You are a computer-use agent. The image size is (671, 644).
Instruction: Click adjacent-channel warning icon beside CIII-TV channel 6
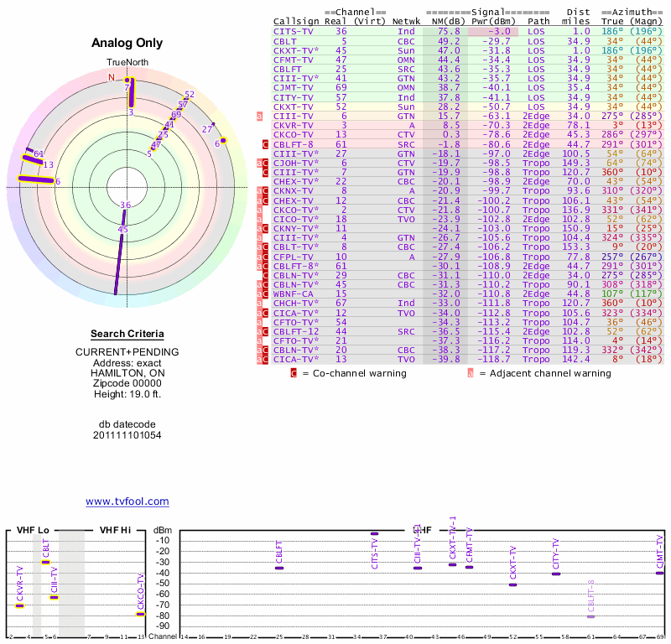(259, 116)
